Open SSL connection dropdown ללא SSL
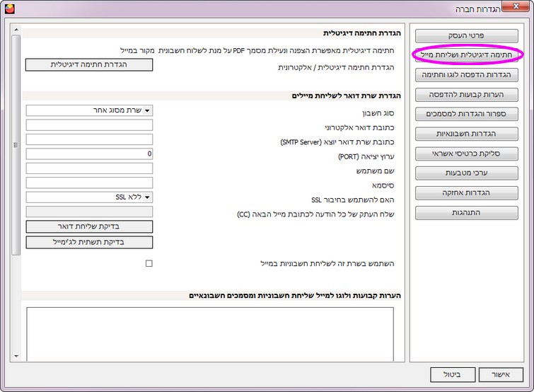 click(89, 197)
